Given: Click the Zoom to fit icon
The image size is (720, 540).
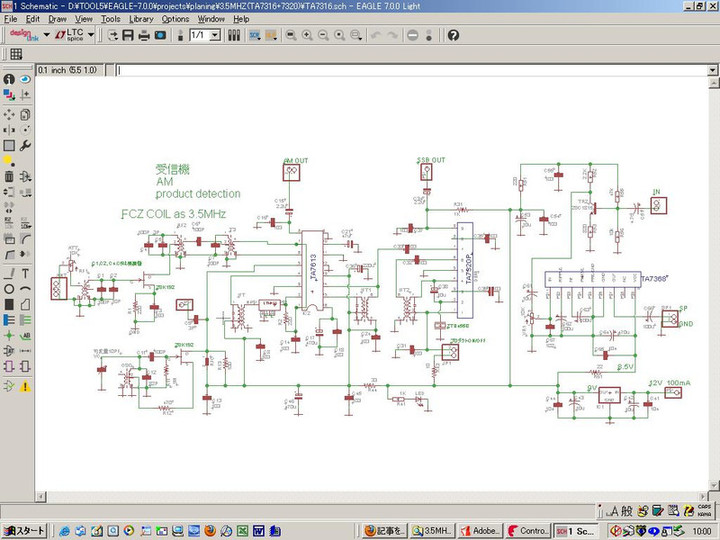Looking at the screenshot, I should [x=291, y=35].
